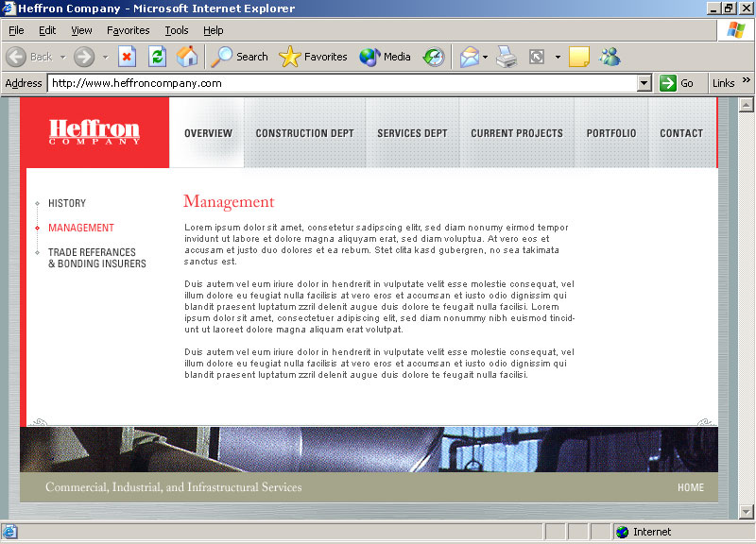Image resolution: width=756 pixels, height=544 pixels.
Task: Click the Heffron Company logo
Action: coord(94,132)
